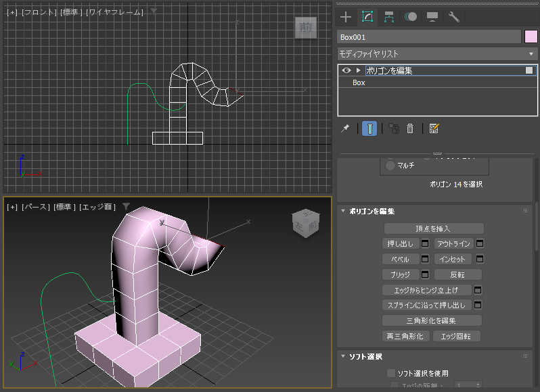Open the Display panel tab
The width and height of the screenshot is (540, 392).
[432, 17]
